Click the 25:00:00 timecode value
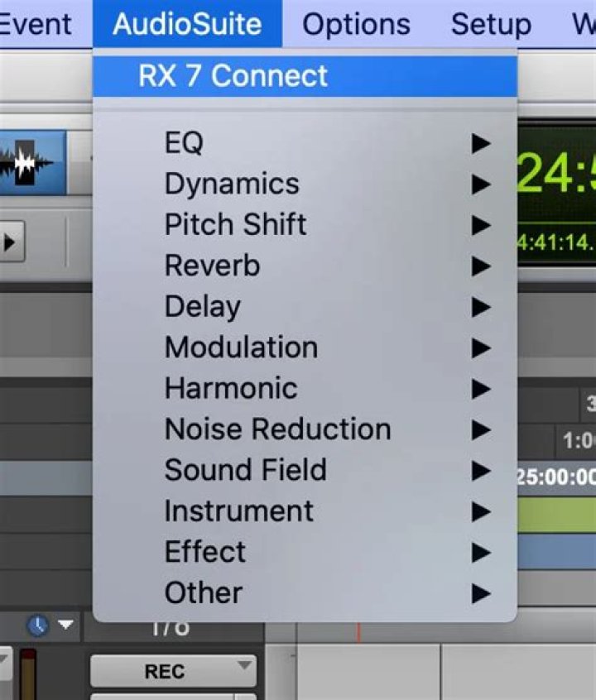The image size is (596, 700). (557, 477)
